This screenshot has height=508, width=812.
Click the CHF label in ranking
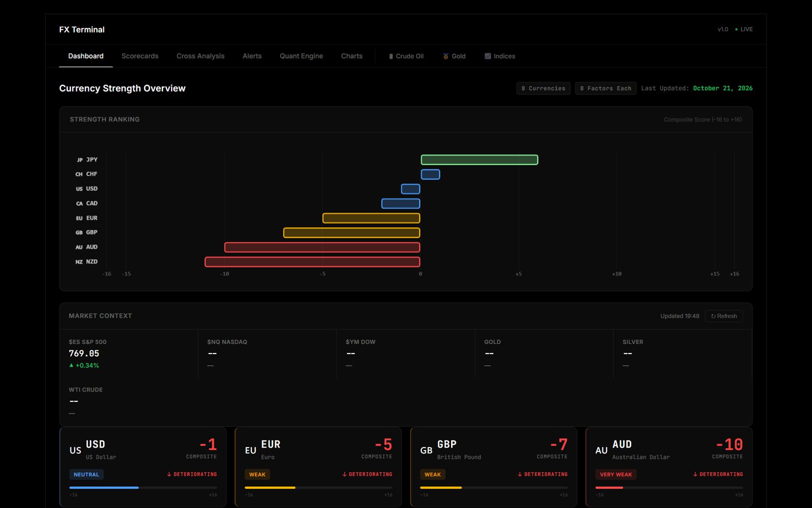[x=86, y=174]
